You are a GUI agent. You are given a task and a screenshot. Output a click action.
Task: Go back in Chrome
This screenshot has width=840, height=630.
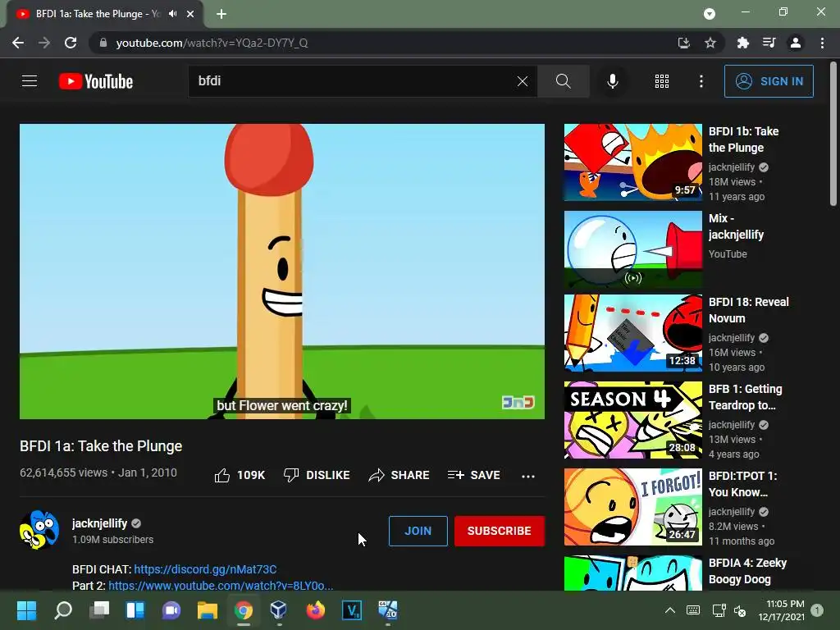click(x=18, y=43)
